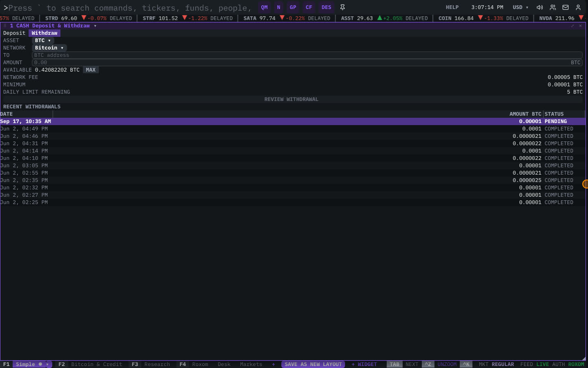Viewport: 588px width, 368px height.
Task: Click the MAX amount button
Action: 91,70
